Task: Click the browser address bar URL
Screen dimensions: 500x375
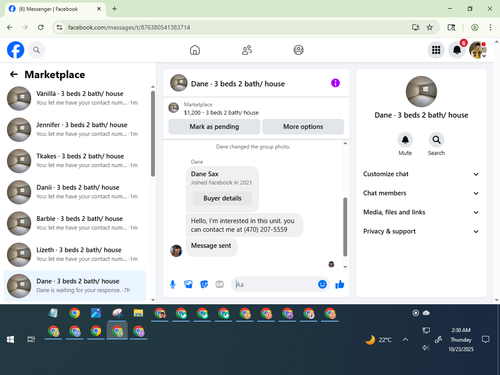Action: coord(129,27)
